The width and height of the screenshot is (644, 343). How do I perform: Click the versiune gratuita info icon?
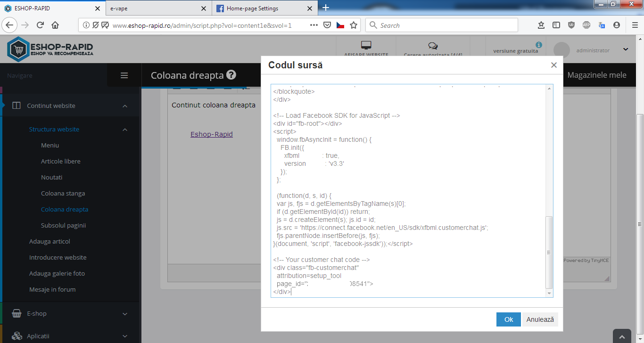pos(539,45)
